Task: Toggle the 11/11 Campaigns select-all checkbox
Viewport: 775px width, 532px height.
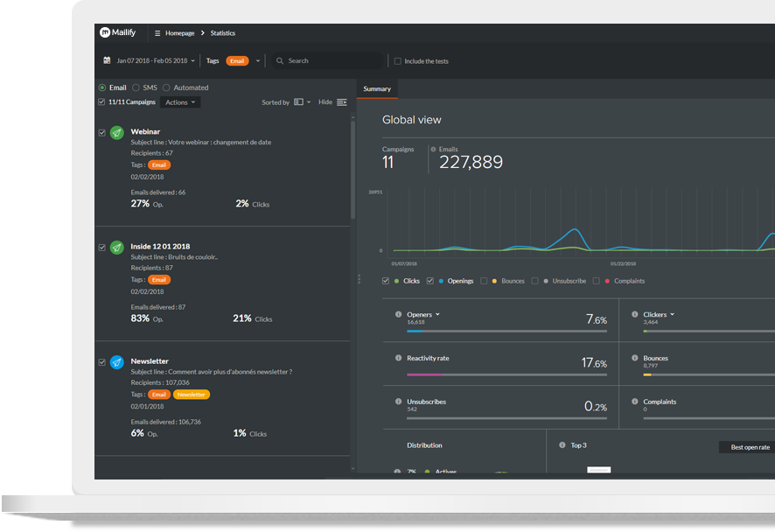Action: click(101, 101)
